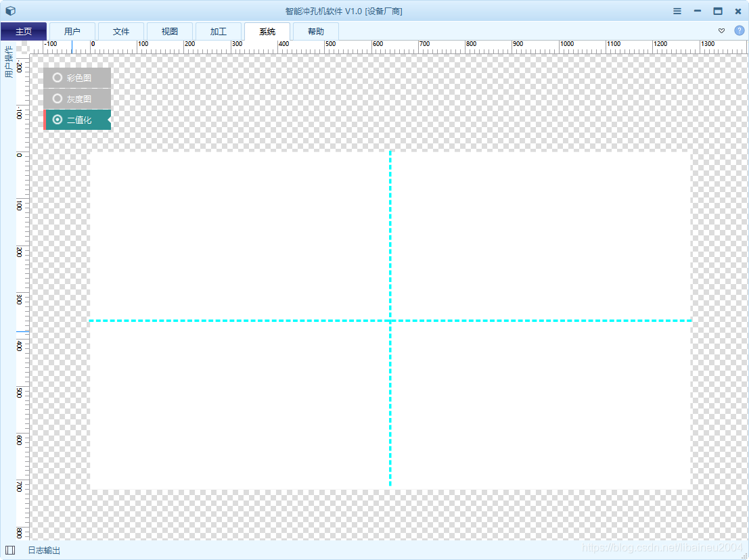
Task: Maximize the application window
Action: click(x=717, y=11)
